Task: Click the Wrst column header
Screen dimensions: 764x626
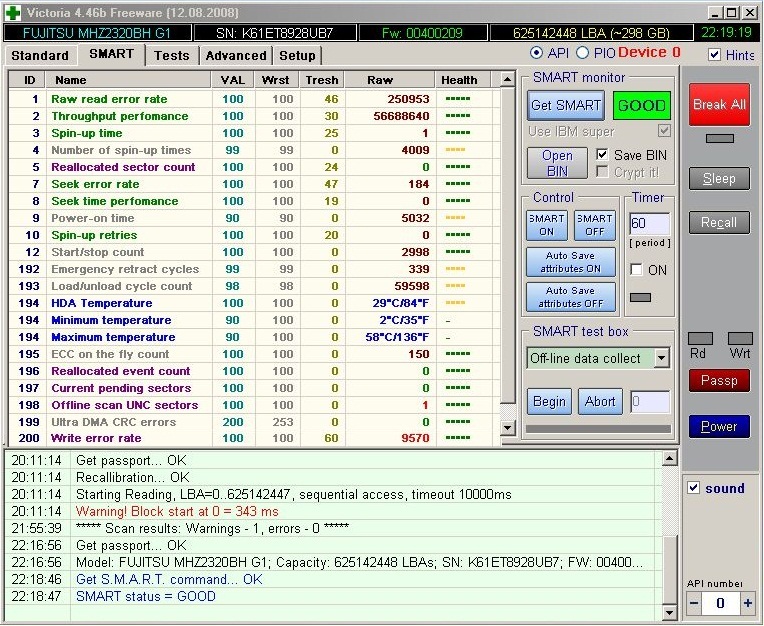Action: tap(276, 80)
